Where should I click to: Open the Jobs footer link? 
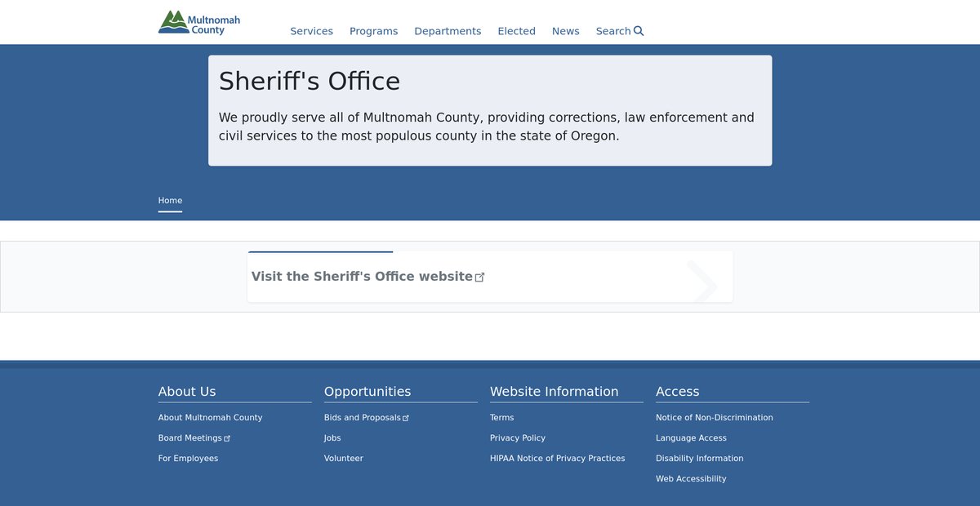332,438
